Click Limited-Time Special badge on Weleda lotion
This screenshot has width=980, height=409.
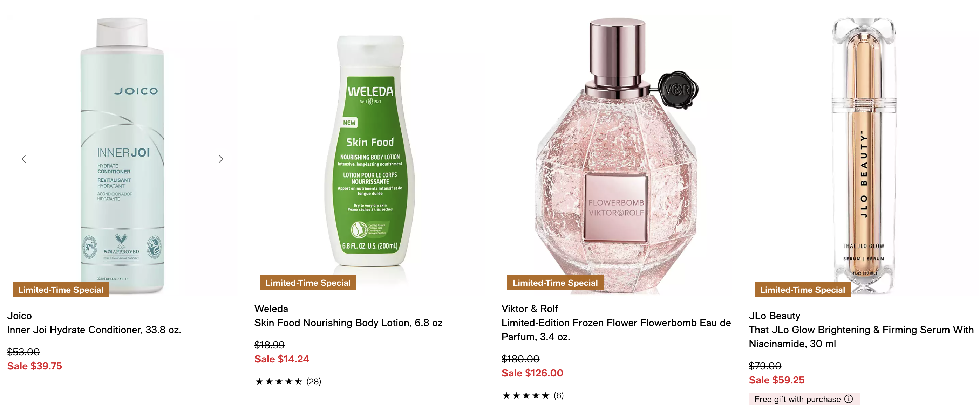coord(308,283)
